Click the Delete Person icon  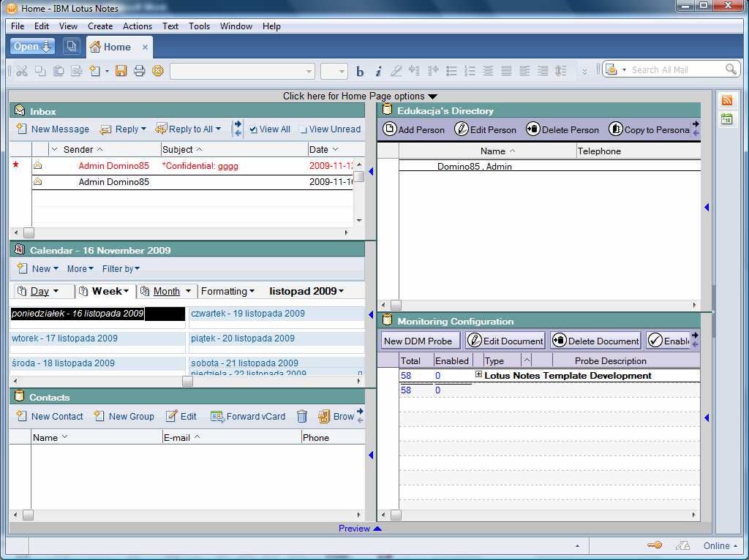point(532,129)
